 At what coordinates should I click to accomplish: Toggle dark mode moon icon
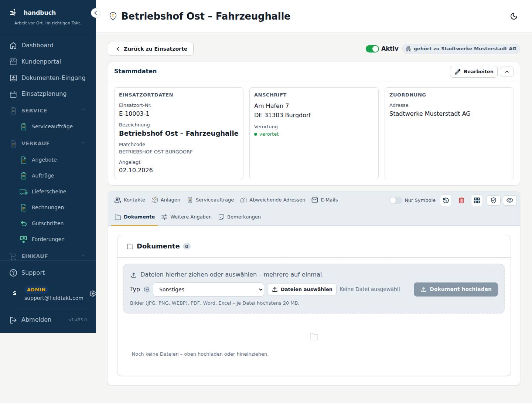pyautogui.click(x=514, y=16)
